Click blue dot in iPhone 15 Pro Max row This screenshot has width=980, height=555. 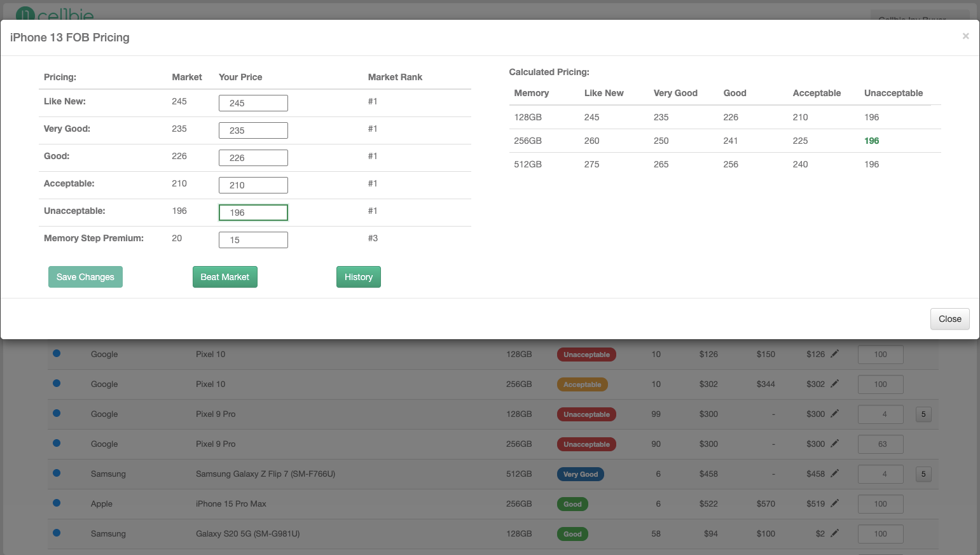point(57,503)
